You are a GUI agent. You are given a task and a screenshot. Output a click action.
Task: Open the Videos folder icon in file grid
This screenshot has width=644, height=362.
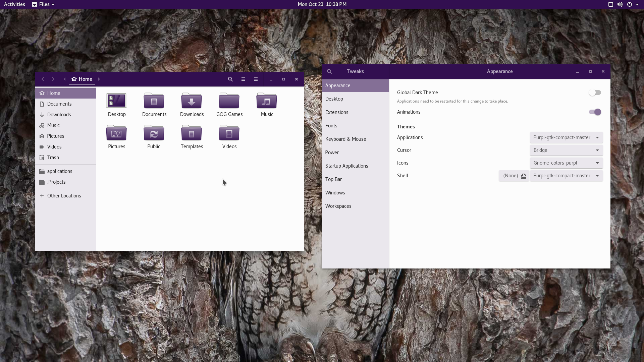pos(229,133)
